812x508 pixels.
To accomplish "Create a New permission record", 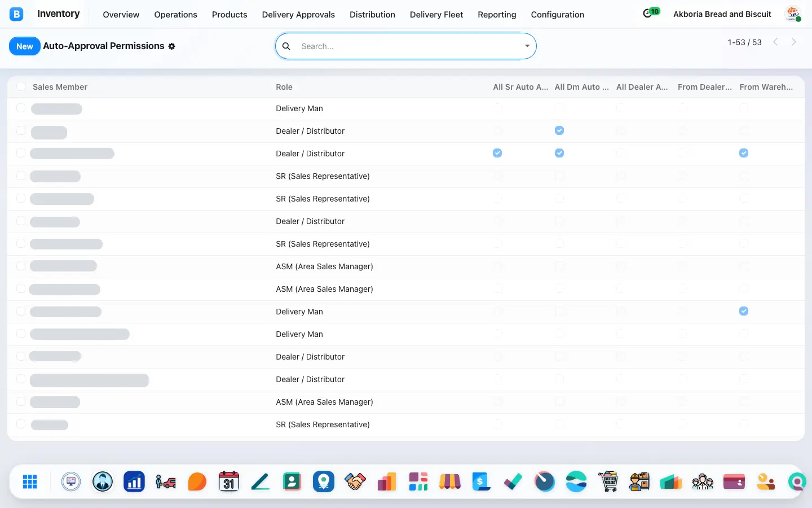I will (x=25, y=46).
